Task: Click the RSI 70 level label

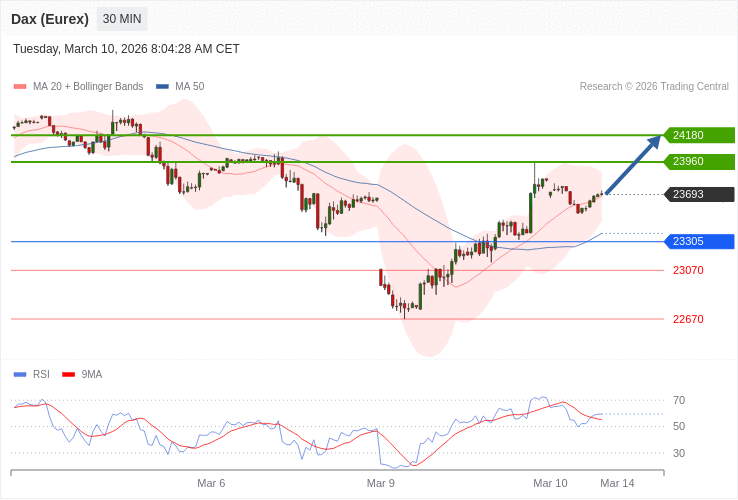Action: click(x=679, y=400)
